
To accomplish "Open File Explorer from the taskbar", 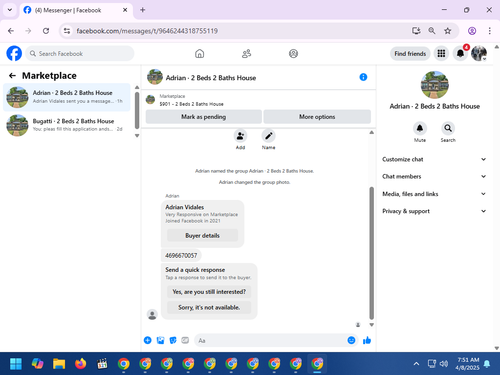I will (x=59, y=364).
